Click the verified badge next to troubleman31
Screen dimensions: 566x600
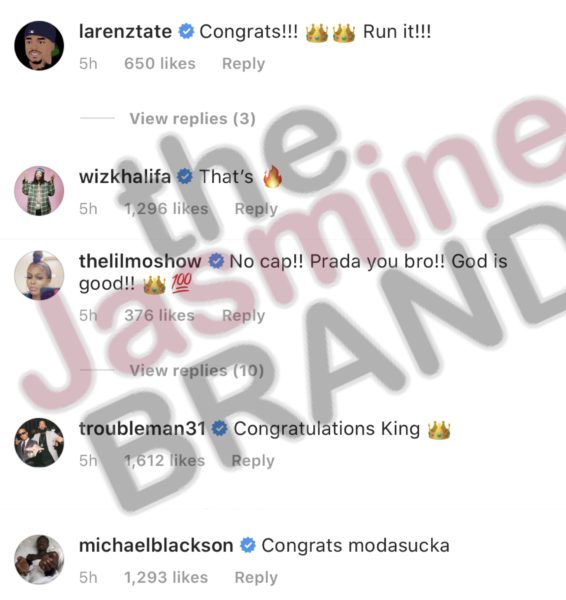pyautogui.click(x=220, y=429)
